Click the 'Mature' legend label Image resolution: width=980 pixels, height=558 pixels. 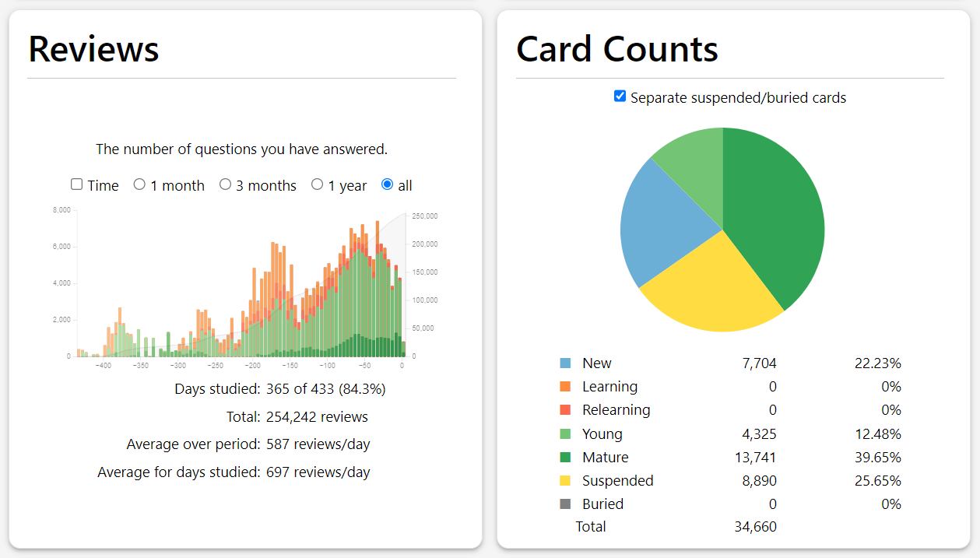click(605, 457)
